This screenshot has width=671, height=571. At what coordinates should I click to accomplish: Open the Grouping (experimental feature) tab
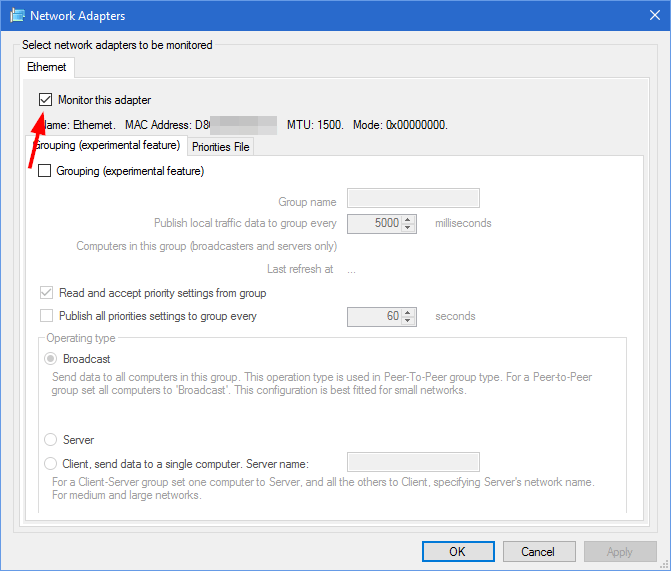coord(106,145)
